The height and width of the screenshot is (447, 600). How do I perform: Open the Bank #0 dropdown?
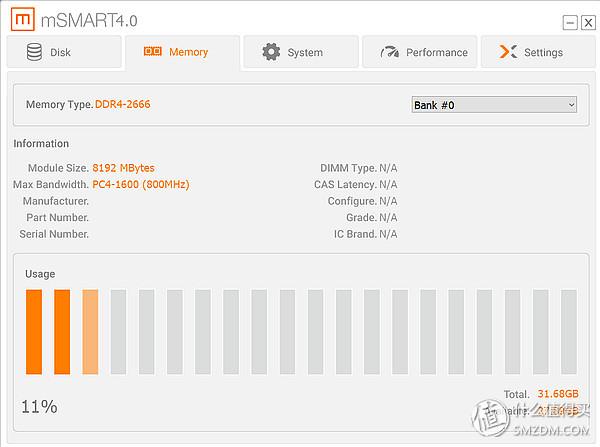(494, 105)
